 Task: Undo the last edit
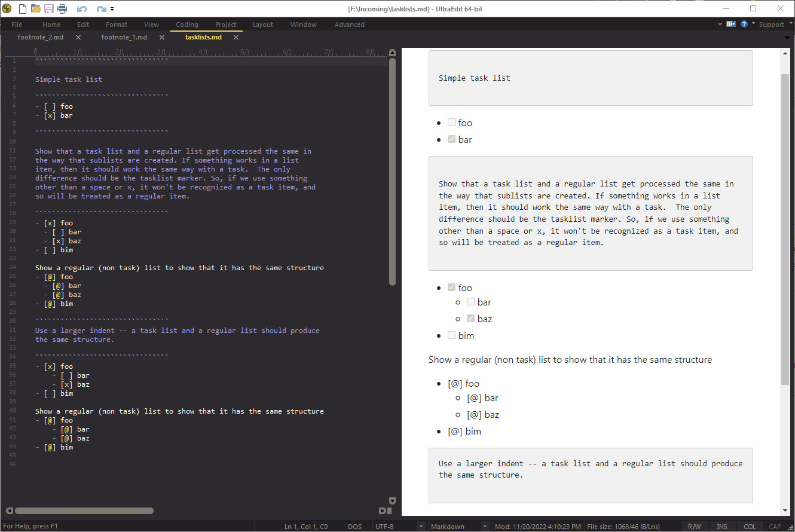pyautogui.click(x=81, y=9)
